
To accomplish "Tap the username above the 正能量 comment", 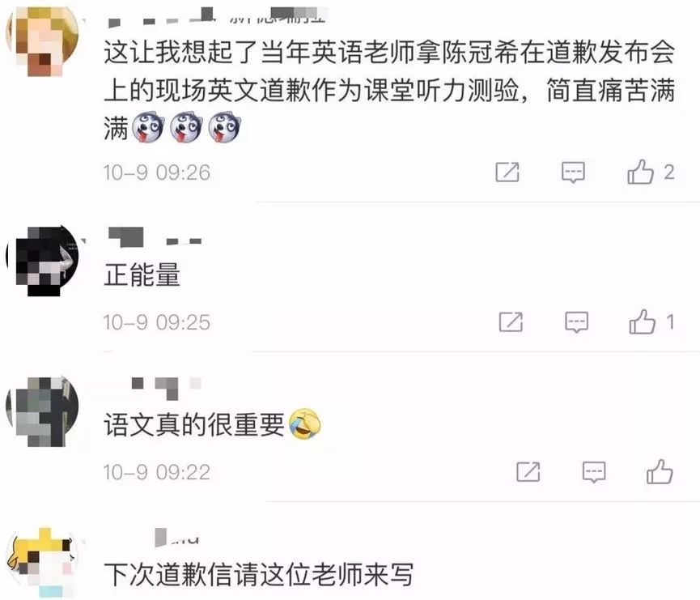I will click(155, 237).
